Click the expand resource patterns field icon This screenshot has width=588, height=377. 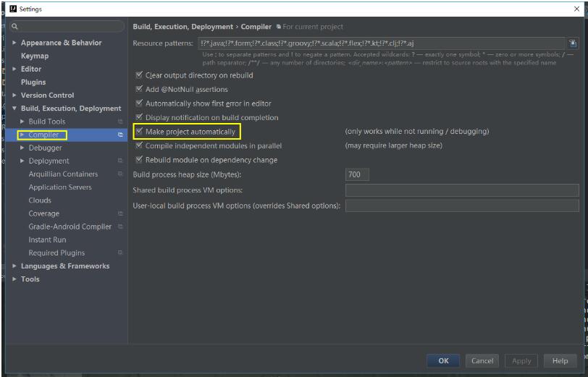573,43
